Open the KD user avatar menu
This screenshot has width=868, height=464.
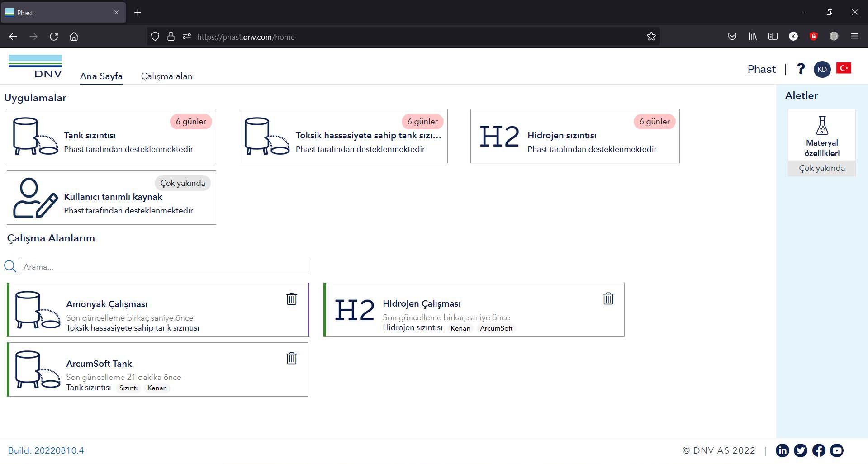coord(822,69)
